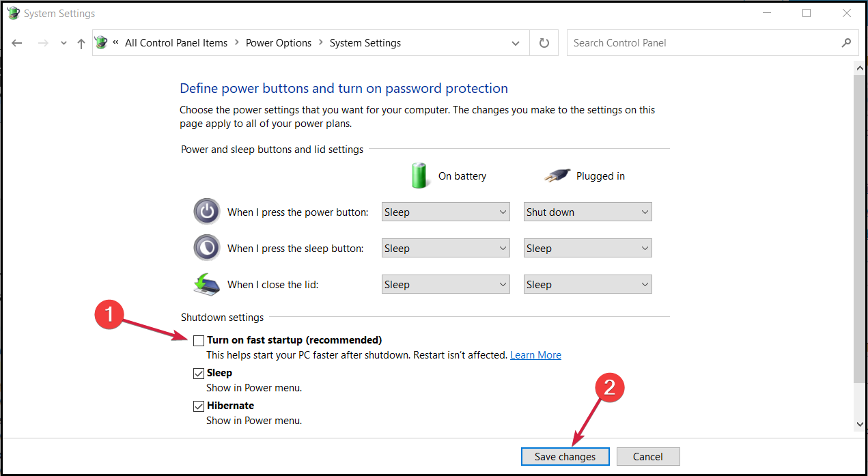
Task: Open the Learn More link
Action: click(x=535, y=355)
